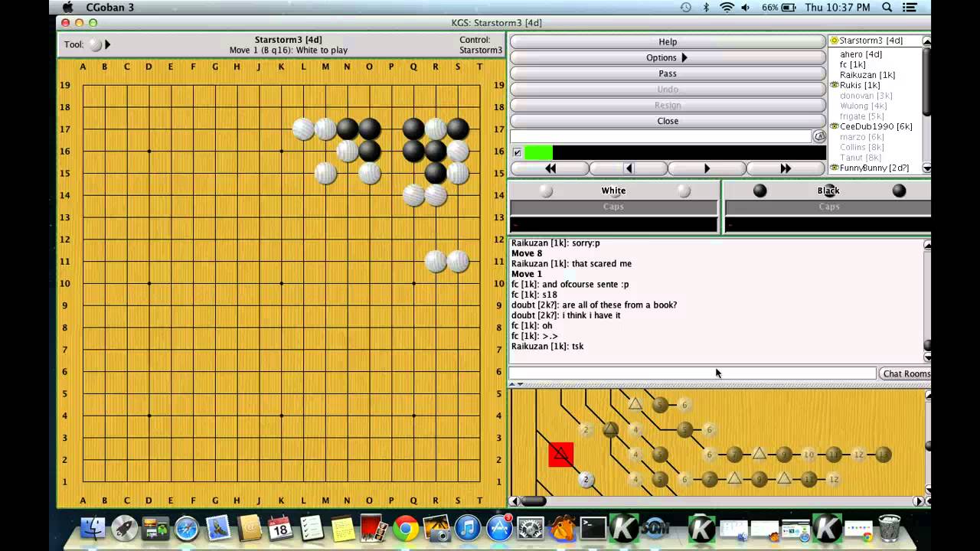980x551 pixels.
Task: Click the white stone at L17
Action: point(303,129)
